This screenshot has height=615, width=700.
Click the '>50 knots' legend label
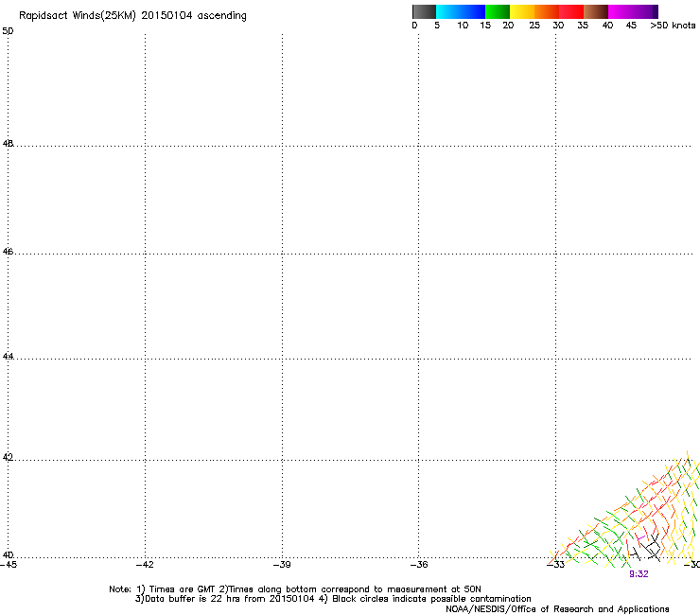[673, 26]
